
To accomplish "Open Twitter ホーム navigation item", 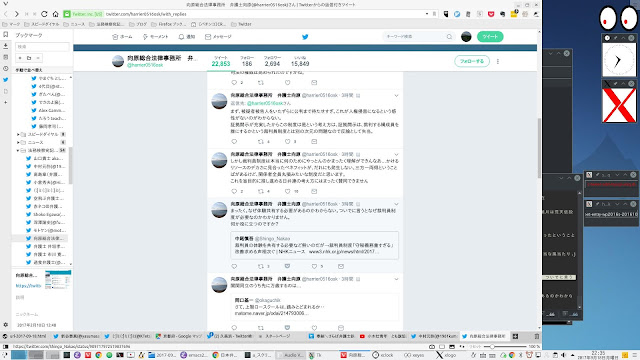I will pos(122,37).
